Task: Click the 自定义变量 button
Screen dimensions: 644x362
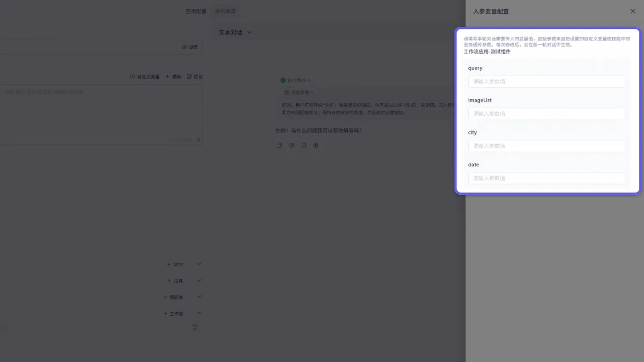Action: coord(144,77)
